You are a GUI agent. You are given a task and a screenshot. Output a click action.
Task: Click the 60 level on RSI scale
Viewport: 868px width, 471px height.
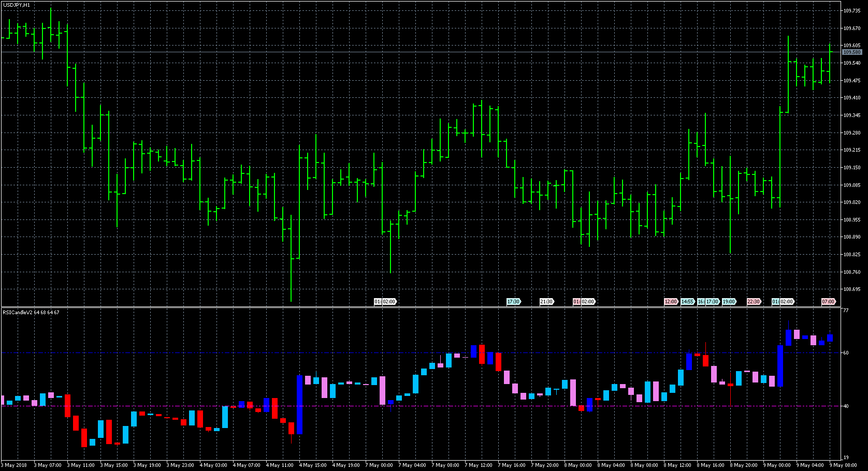[846, 353]
